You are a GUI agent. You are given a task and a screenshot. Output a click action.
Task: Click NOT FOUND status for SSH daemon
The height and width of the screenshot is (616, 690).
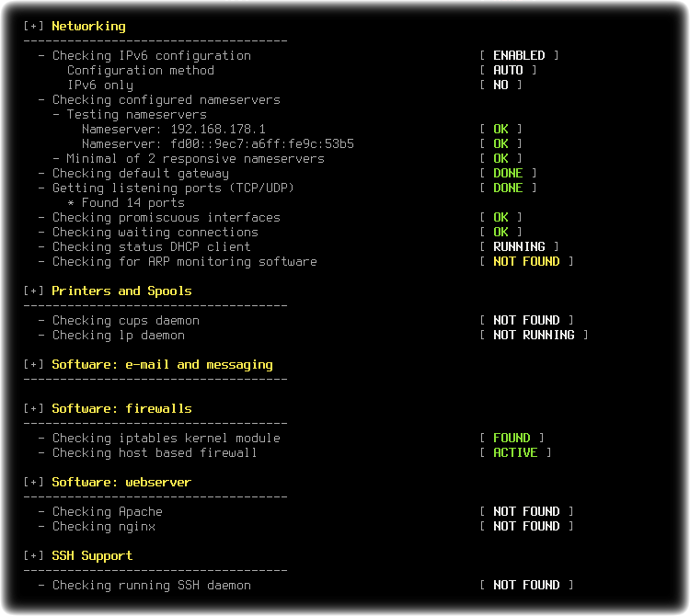526,586
